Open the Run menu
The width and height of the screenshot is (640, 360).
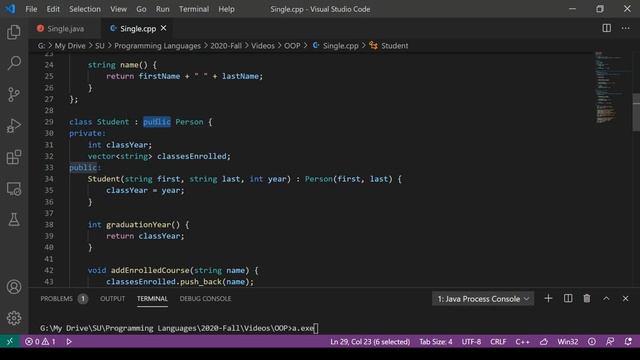(162, 9)
